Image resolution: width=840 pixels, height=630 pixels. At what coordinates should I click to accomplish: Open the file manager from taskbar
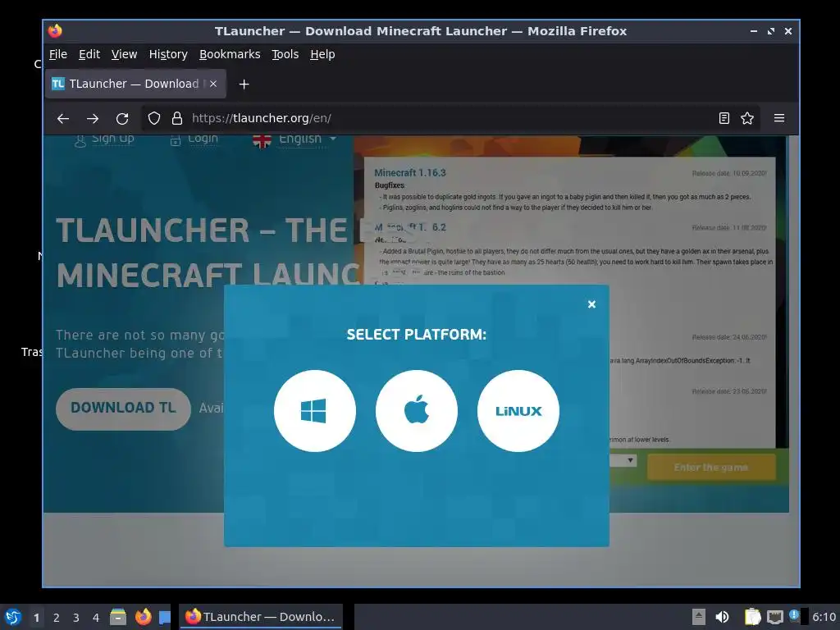tap(118, 617)
